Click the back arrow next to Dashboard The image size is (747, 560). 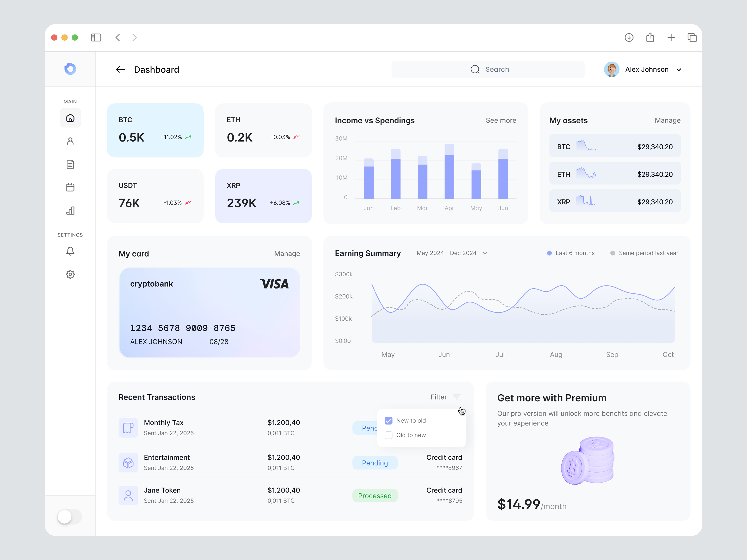pyautogui.click(x=121, y=70)
